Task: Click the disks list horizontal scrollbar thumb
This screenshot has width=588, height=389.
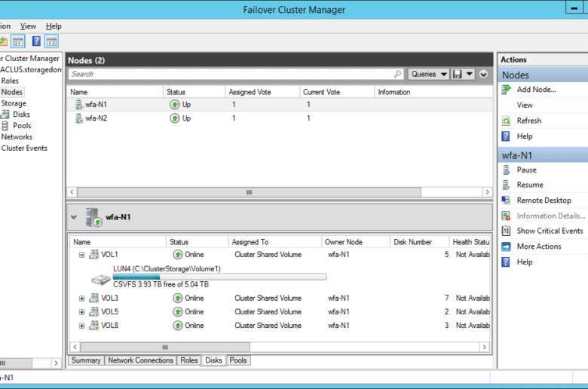Action: [165, 348]
